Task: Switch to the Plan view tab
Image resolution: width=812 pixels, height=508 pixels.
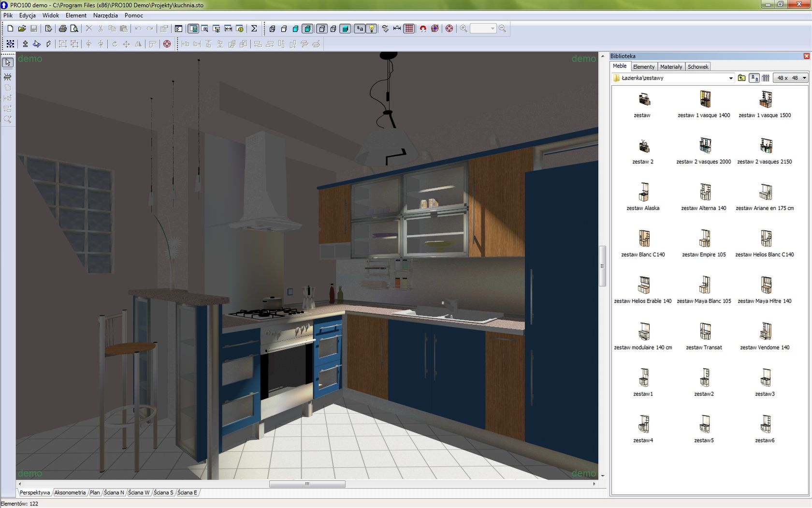Action: [x=95, y=493]
